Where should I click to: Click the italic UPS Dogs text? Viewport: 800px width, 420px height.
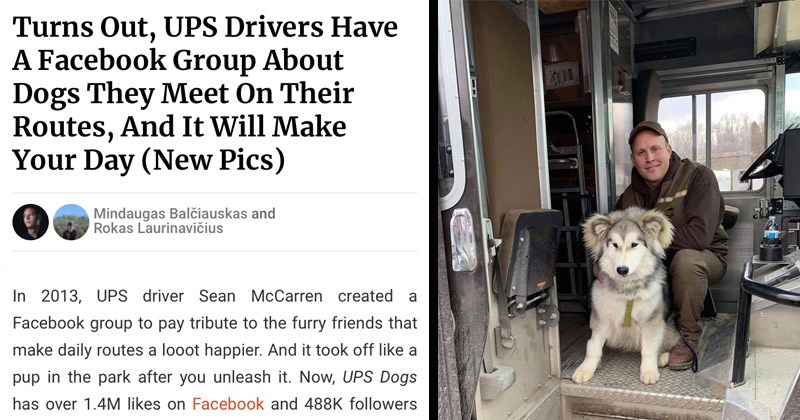[x=380, y=377]
